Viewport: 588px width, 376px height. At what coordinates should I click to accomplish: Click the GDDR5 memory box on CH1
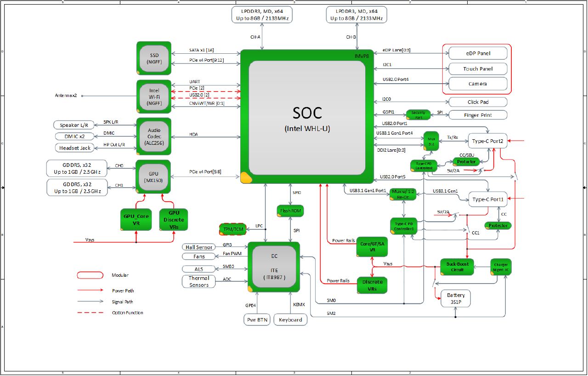(x=77, y=187)
